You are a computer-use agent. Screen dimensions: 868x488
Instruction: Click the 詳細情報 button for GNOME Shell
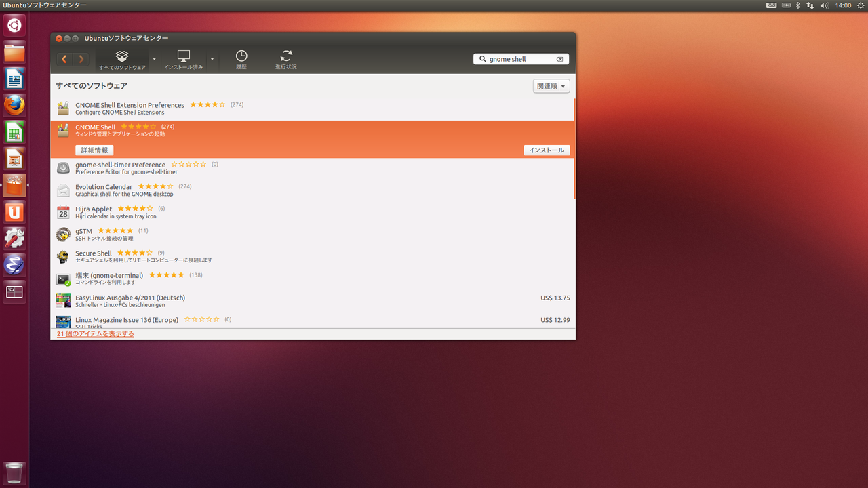point(94,150)
